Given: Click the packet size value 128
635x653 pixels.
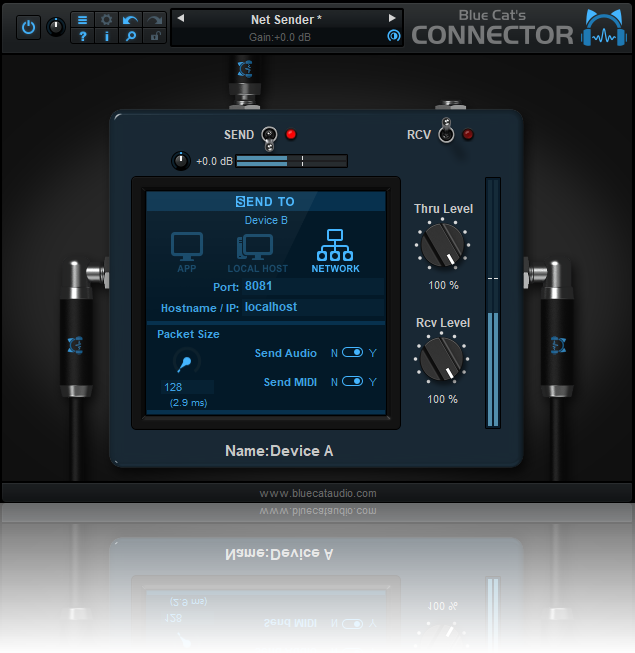Looking at the screenshot, I should click(x=187, y=387).
